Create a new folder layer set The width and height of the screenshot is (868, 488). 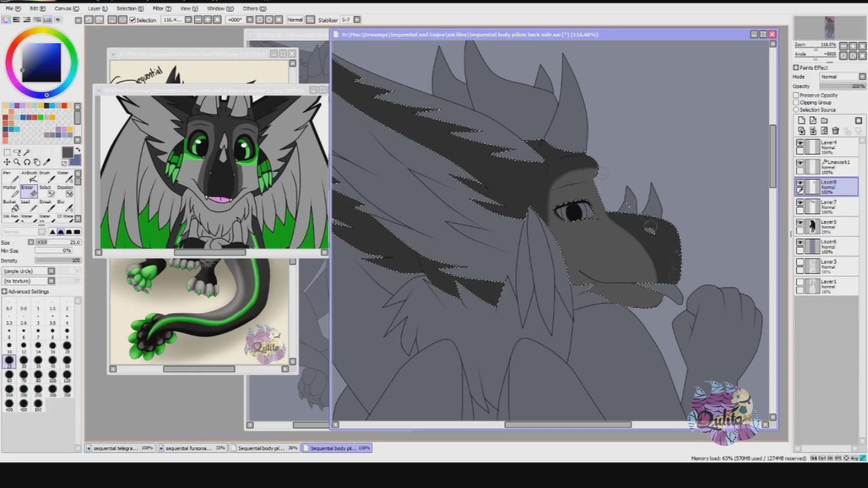824,120
